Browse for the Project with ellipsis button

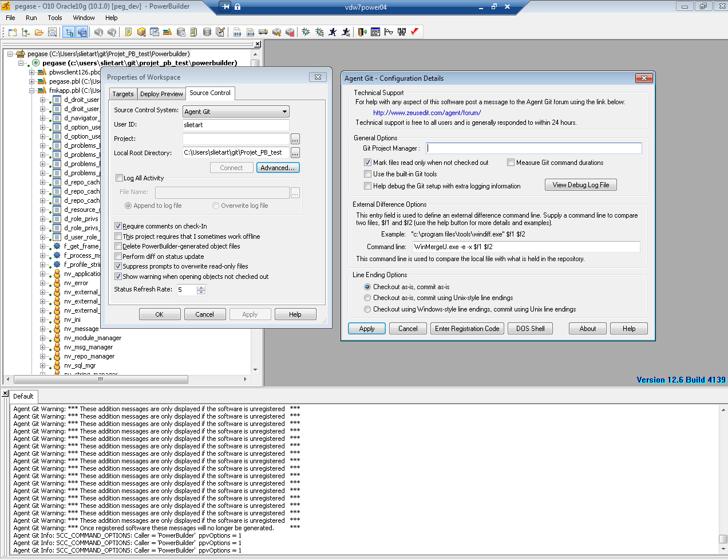[x=295, y=139]
